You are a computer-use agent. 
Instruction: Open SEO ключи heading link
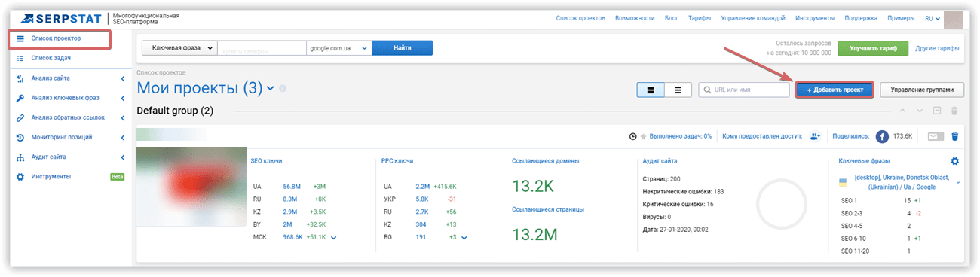click(267, 160)
